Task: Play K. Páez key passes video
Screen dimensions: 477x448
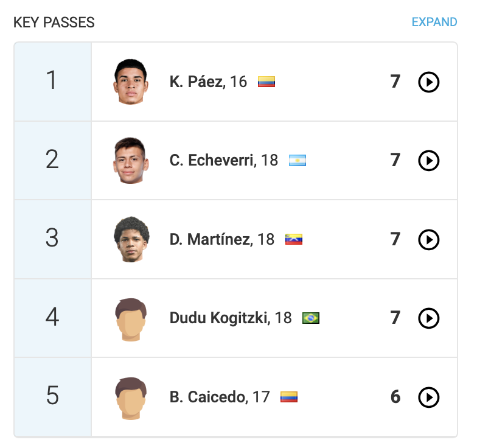Action: pyautogui.click(x=429, y=82)
